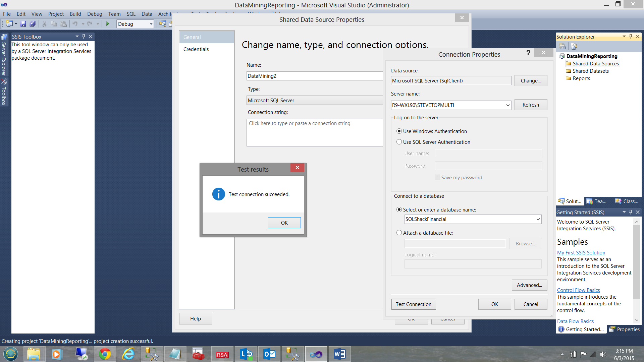Select Attach a database file option
This screenshot has width=644, height=362.
(399, 233)
